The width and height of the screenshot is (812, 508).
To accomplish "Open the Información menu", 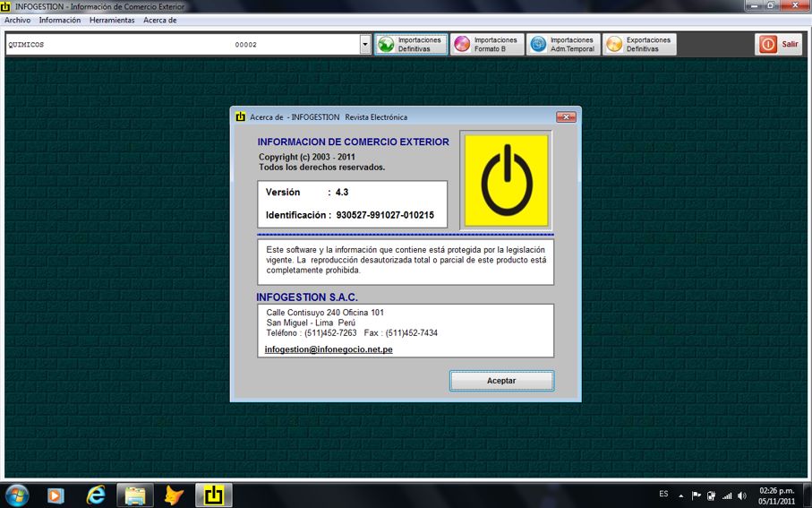I will click(x=60, y=20).
